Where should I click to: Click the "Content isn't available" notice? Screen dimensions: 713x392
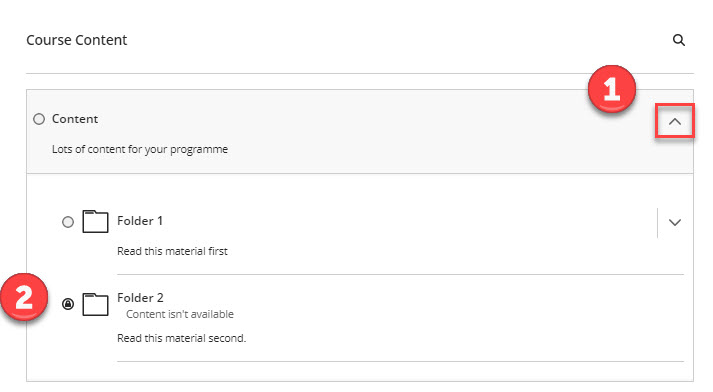180,314
